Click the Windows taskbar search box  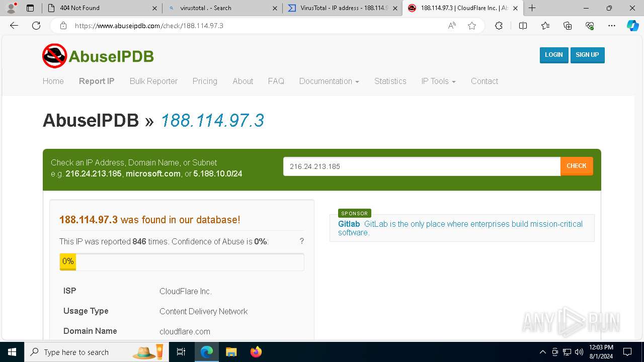[x=96, y=352]
